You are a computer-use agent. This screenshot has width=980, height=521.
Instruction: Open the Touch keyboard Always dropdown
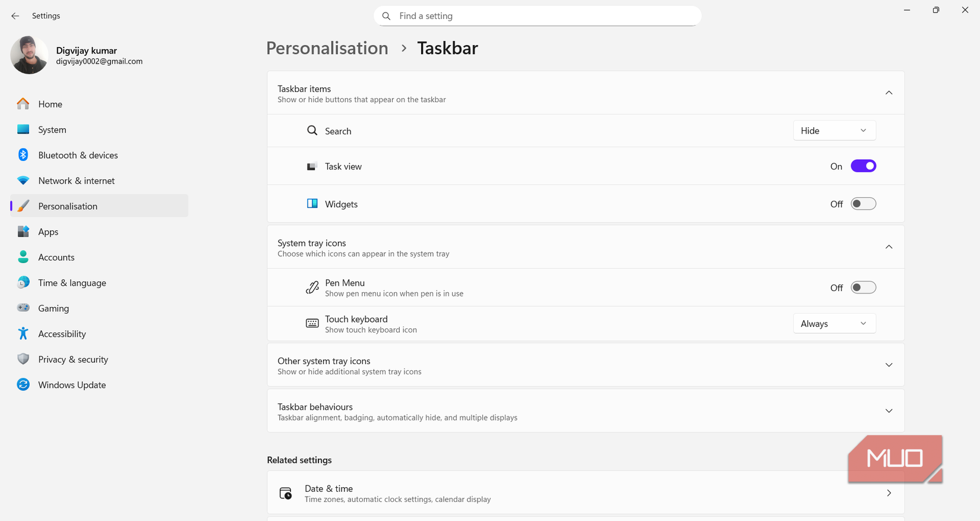834,323
